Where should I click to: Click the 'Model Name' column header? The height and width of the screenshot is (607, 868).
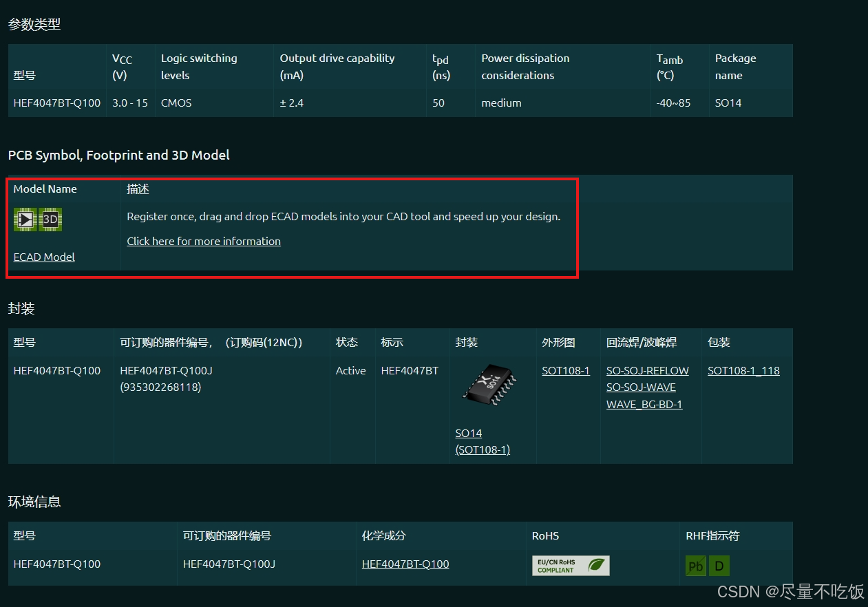(45, 189)
